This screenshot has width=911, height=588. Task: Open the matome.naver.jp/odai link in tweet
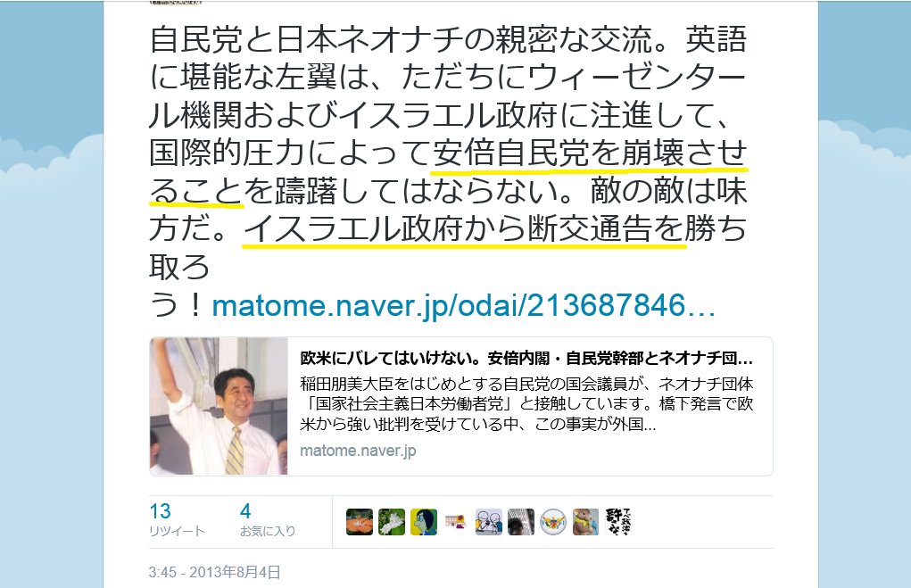pyautogui.click(x=463, y=306)
